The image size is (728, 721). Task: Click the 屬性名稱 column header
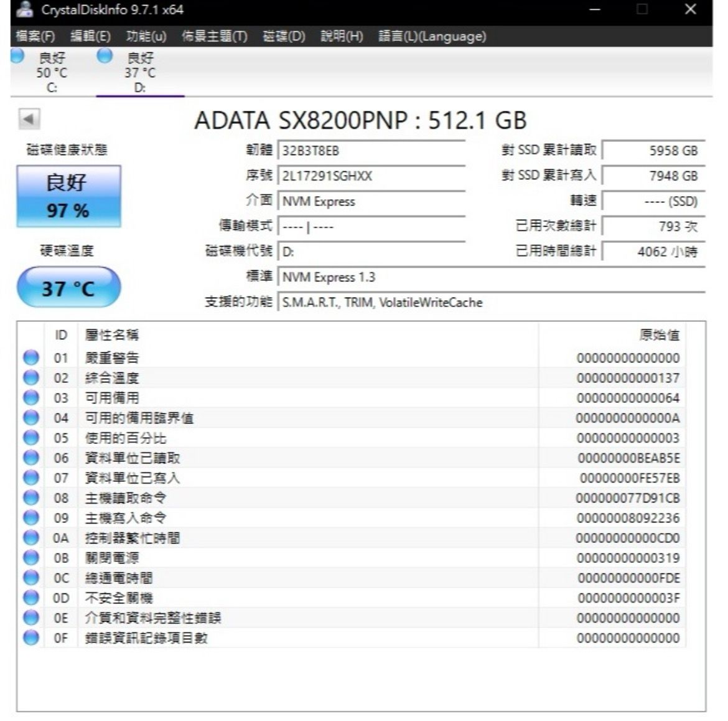pos(112,335)
